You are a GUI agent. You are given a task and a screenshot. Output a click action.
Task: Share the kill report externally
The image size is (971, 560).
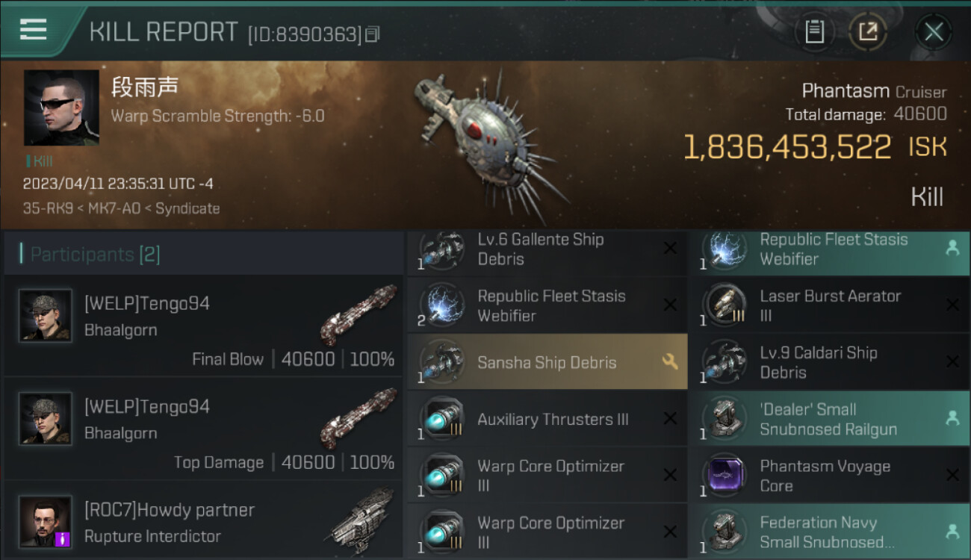[867, 32]
